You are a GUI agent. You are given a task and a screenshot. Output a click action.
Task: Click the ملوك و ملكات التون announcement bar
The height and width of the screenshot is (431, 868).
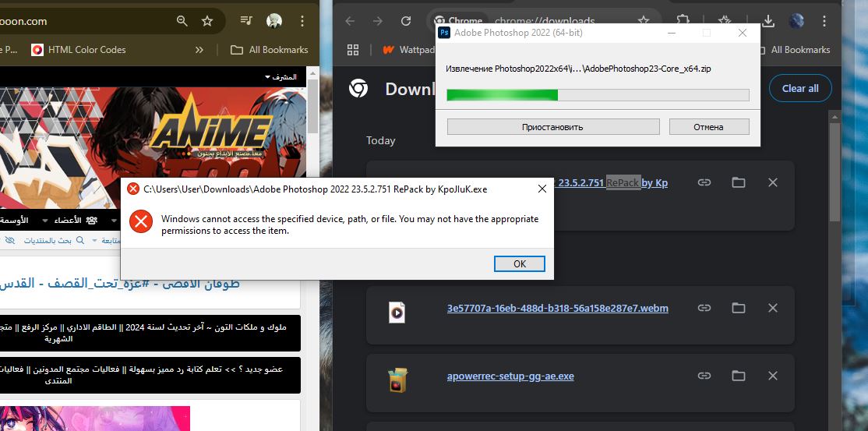pos(150,333)
